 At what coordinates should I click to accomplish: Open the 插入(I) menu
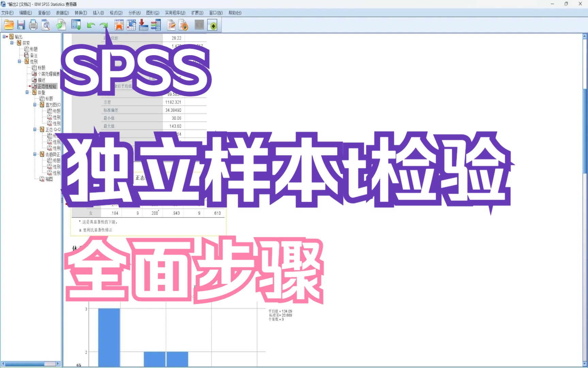98,13
